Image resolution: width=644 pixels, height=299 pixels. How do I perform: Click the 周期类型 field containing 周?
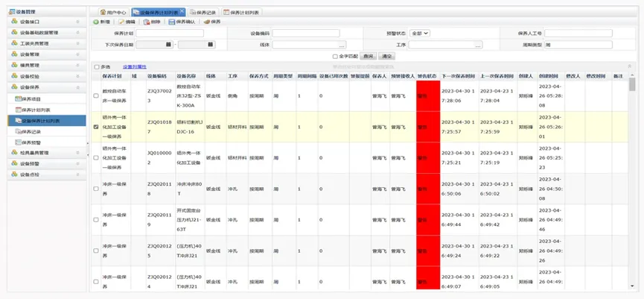click(x=578, y=45)
